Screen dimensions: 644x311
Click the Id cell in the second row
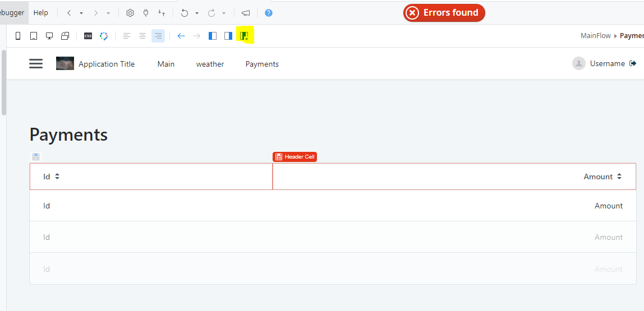coord(47,237)
